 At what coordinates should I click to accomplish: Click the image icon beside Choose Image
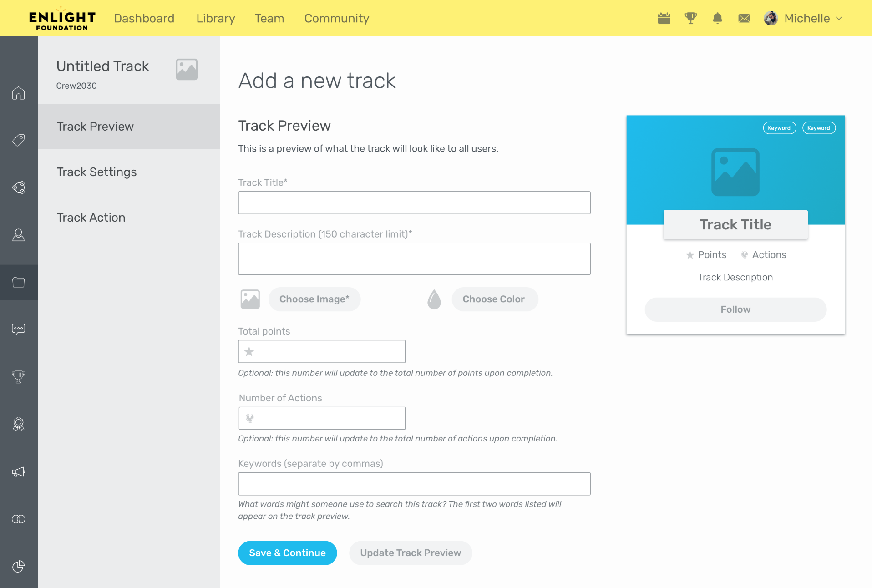point(250,299)
